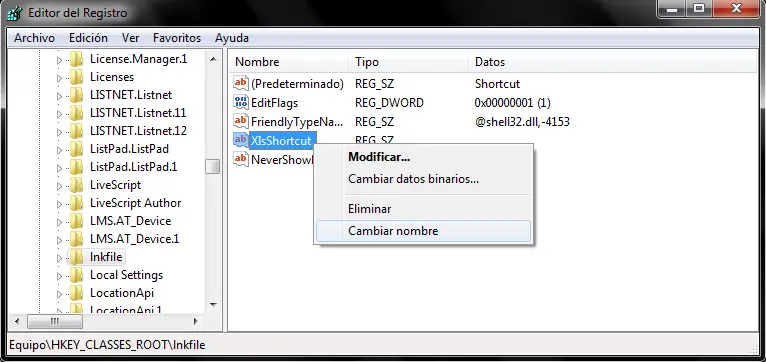Click the string icon of XIsShortcut

(x=241, y=140)
